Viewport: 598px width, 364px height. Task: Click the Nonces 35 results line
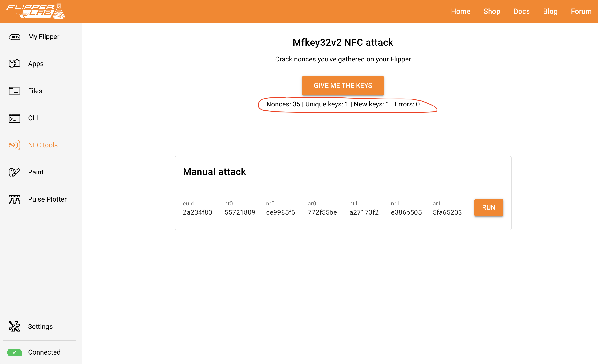(343, 104)
